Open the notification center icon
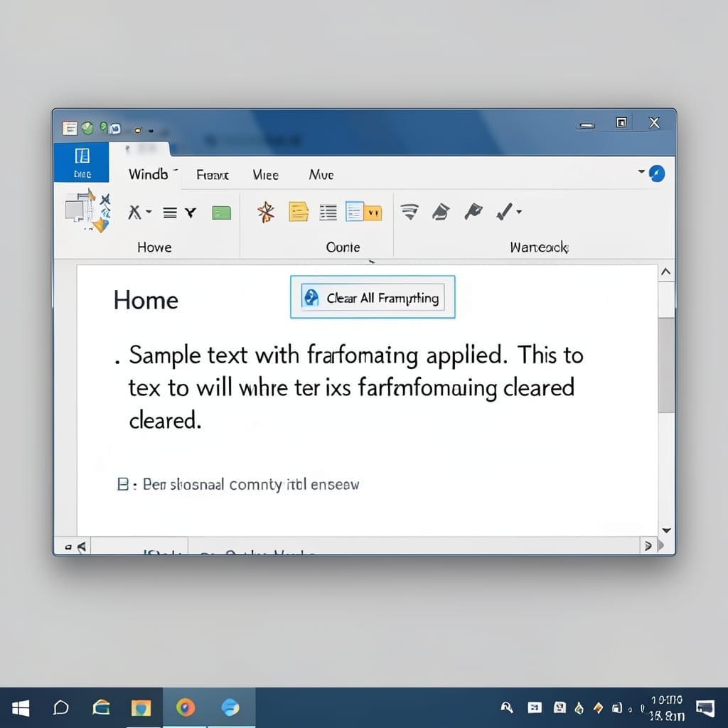 [705, 708]
